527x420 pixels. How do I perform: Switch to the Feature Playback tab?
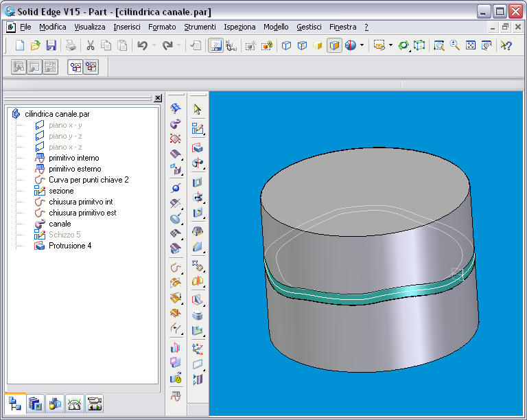[94, 404]
